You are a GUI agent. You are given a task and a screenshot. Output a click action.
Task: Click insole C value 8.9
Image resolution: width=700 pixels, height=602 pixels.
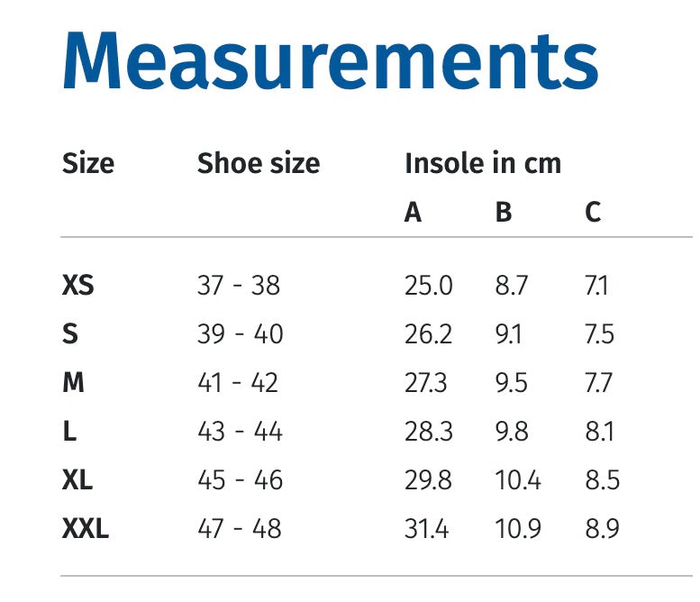602,529
